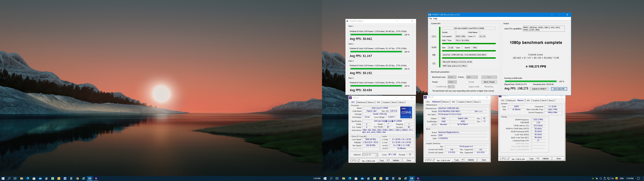This screenshot has width=644, height=181.
Task: Open Internet Explorer on right monitor taskbar
Action: pyautogui.click(x=406, y=178)
